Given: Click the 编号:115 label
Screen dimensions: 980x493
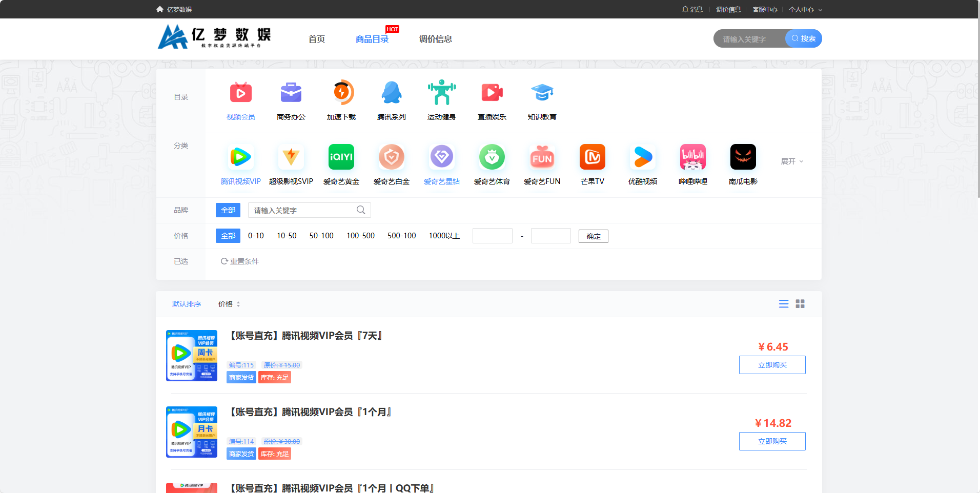Looking at the screenshot, I should [x=241, y=365].
